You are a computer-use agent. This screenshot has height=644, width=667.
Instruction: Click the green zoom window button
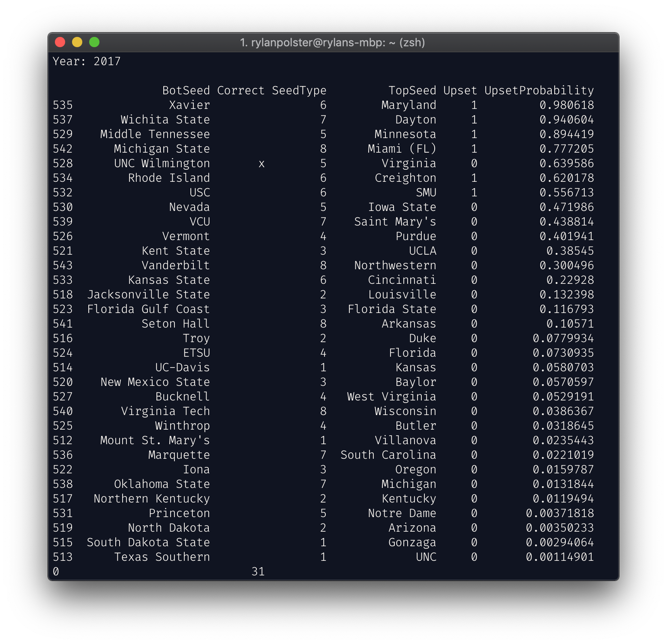[94, 42]
